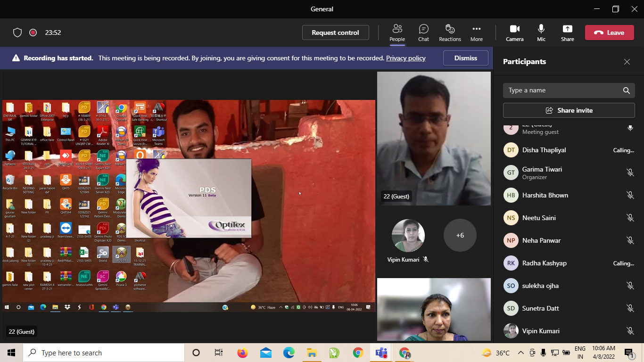Close the Participants panel
Screen dimensions: 644x362
tap(627, 62)
